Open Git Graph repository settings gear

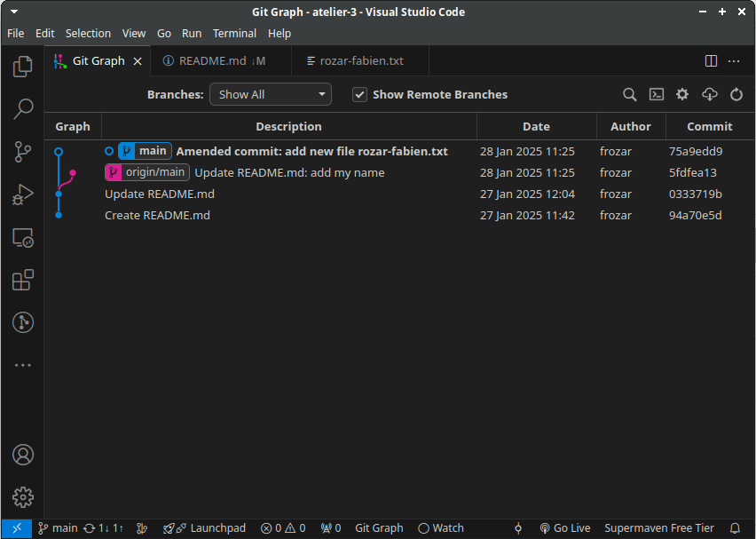tap(682, 95)
